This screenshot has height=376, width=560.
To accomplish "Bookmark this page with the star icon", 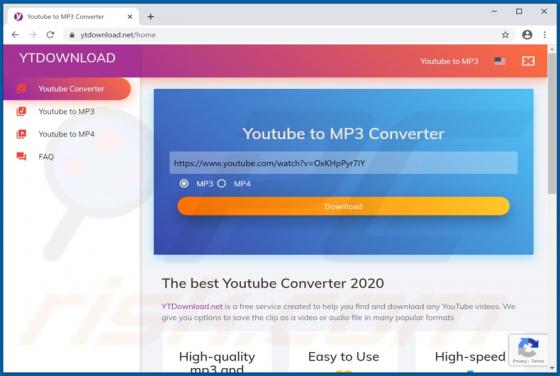I will click(x=505, y=35).
